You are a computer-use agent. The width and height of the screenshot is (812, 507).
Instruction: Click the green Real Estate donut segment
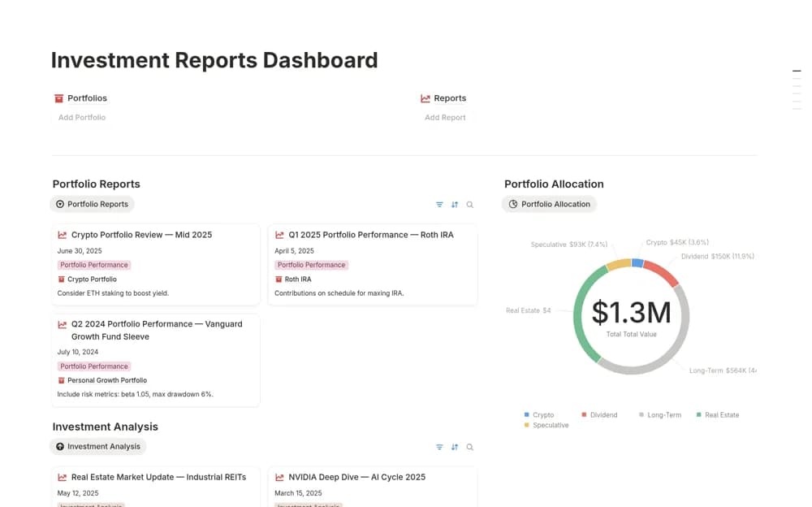(x=580, y=311)
